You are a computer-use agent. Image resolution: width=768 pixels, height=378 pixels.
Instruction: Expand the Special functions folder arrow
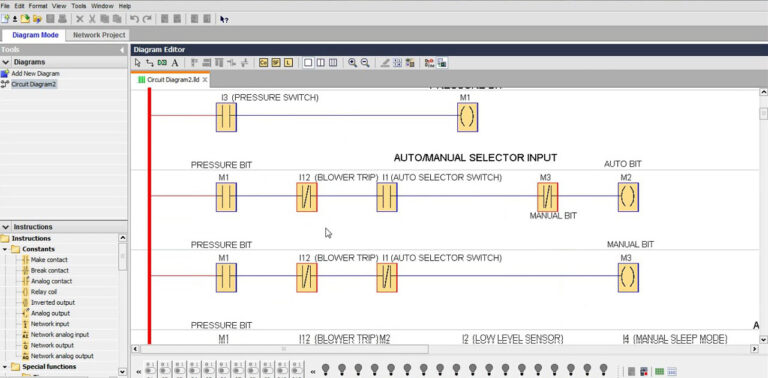click(5, 367)
